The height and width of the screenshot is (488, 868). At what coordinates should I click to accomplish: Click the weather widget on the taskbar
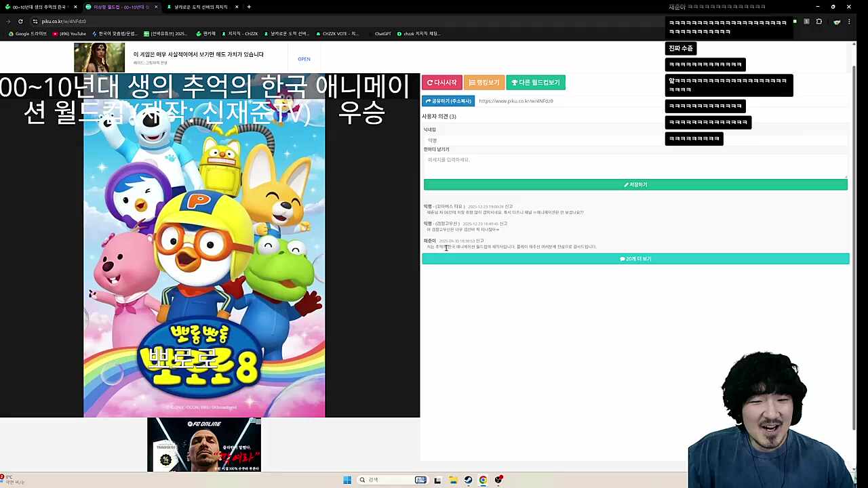tap(14, 480)
